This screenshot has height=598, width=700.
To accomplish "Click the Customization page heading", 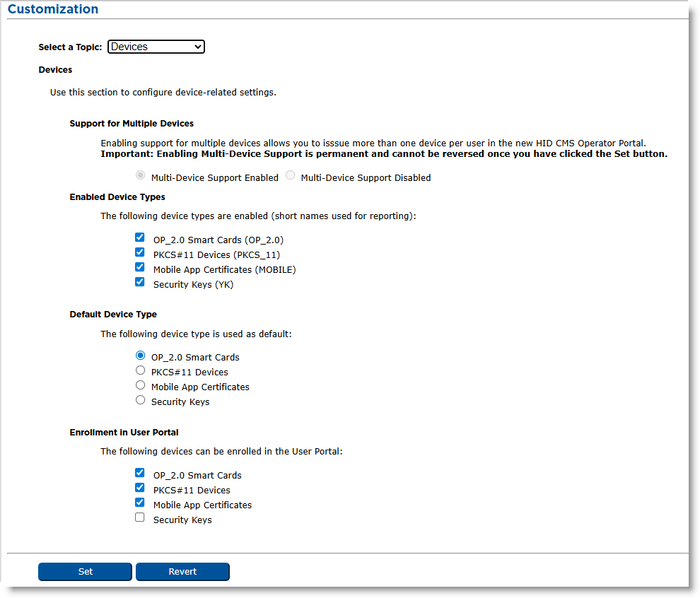I will click(53, 9).
